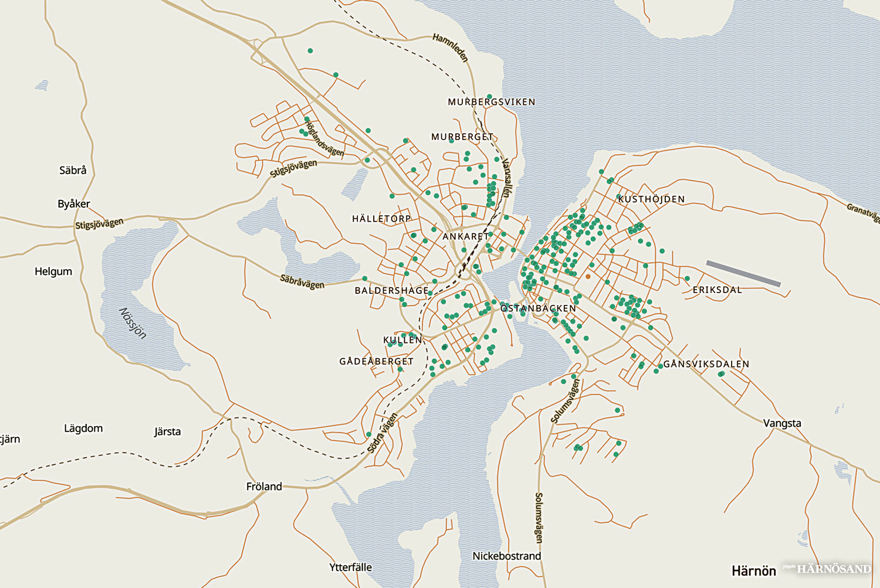Click the GÅNSVIKSDALEN district label
Viewport: 880px width, 588px height.
click(x=706, y=364)
